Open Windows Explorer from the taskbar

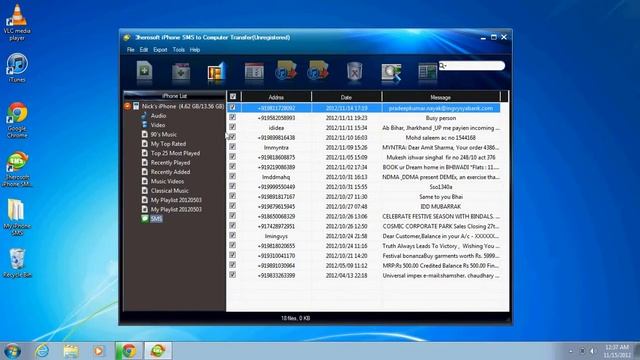71,351
